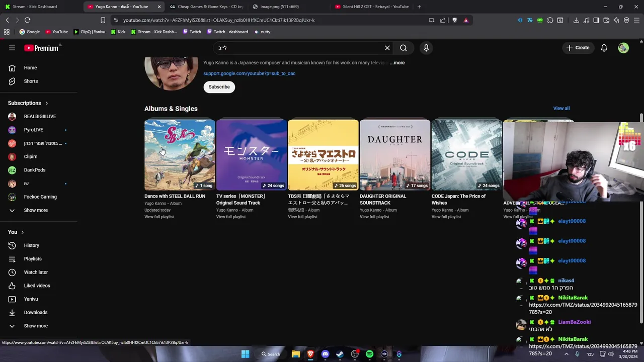Screen dimensions: 644x362
Task: Open Brave Wallet icon
Action: point(606,20)
